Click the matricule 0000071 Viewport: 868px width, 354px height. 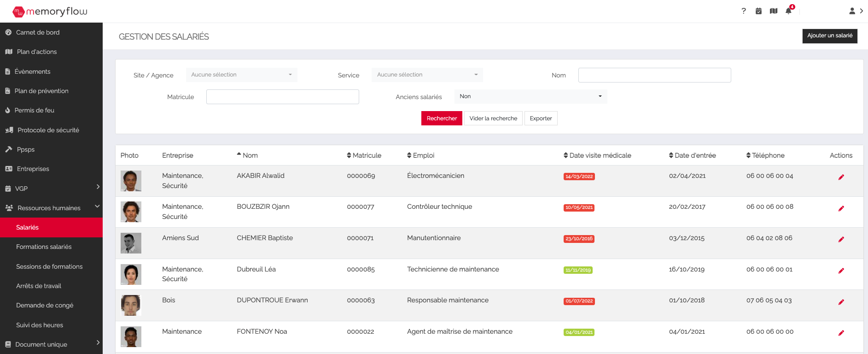[x=360, y=238]
